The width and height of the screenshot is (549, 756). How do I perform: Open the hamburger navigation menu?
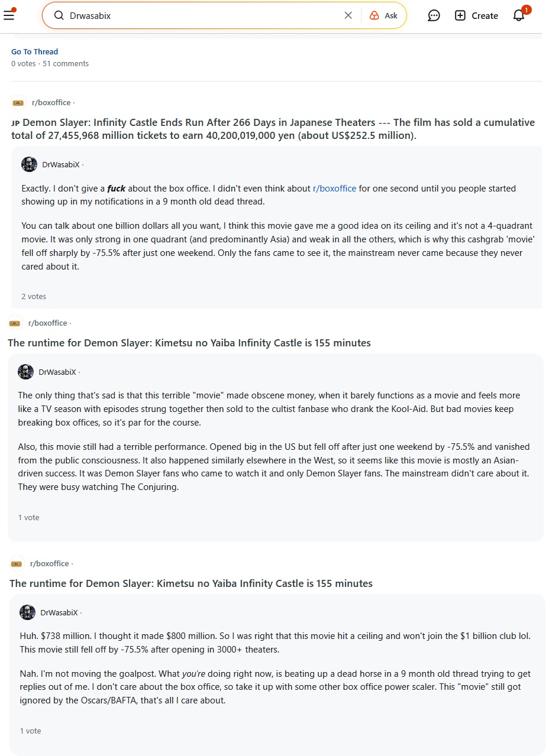(x=9, y=15)
